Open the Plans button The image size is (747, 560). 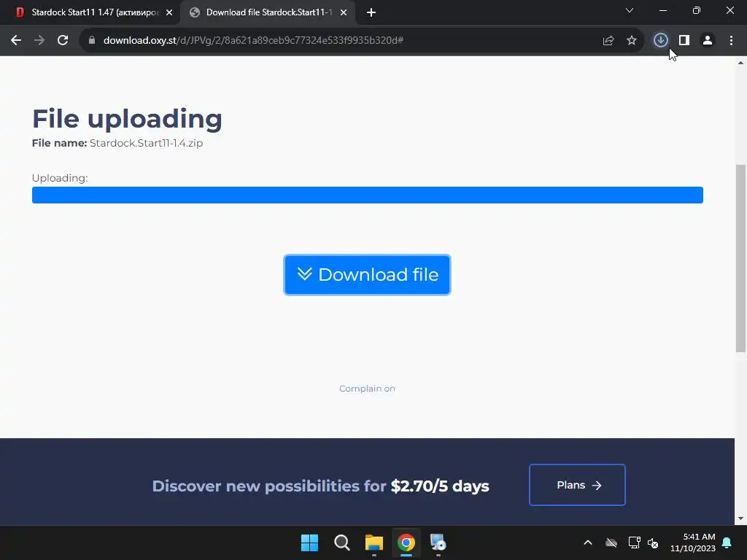click(x=577, y=485)
